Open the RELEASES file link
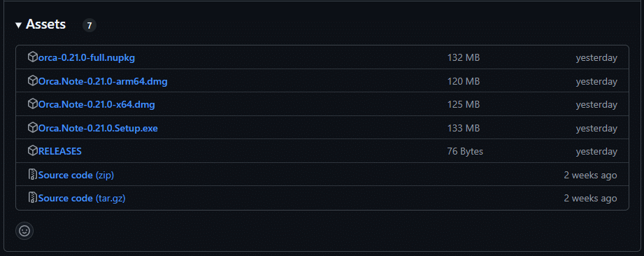 click(60, 151)
